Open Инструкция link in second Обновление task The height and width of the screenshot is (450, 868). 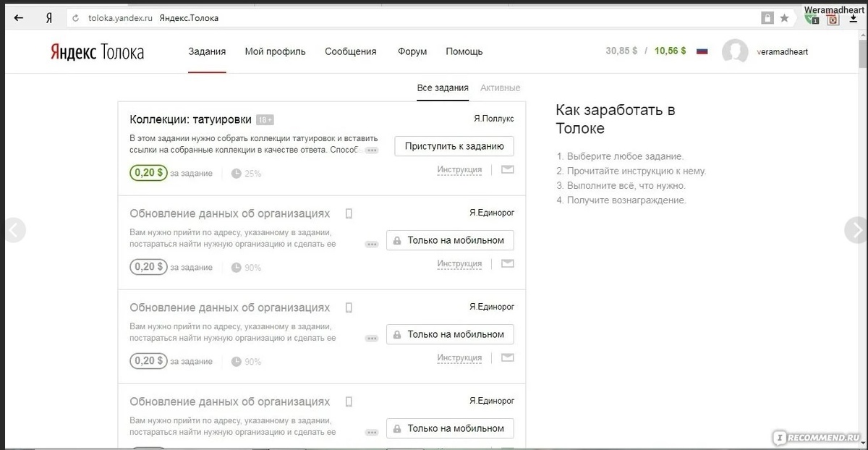[459, 358]
